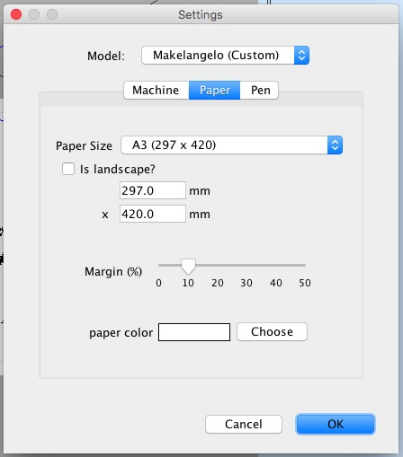This screenshot has width=403, height=457.
Task: Click the 50 label on Margin scale
Action: click(305, 283)
